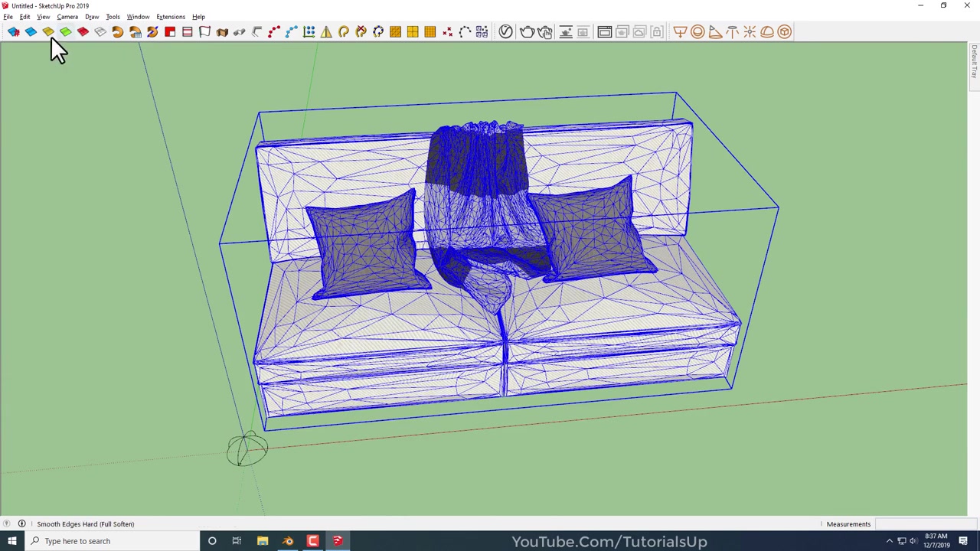Add a V-Ray Dome Light

(766, 31)
